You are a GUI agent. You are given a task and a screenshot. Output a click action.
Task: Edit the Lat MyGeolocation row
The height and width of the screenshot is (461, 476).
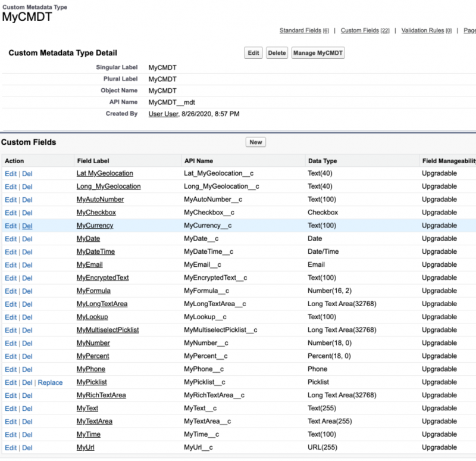[11, 174]
